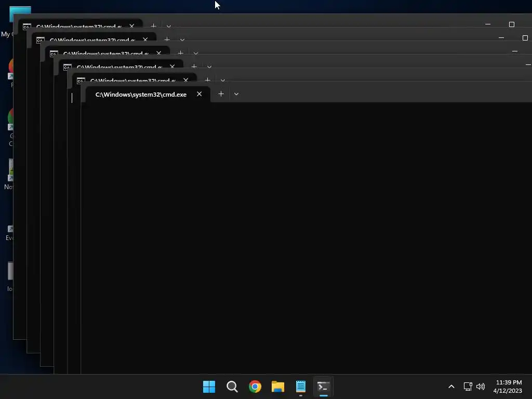Expand the front terminal's new-tab profile dropdown

click(236, 94)
